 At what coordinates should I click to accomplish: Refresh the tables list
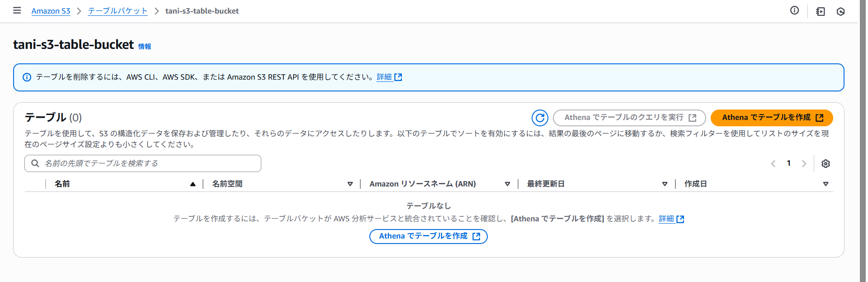coord(540,118)
